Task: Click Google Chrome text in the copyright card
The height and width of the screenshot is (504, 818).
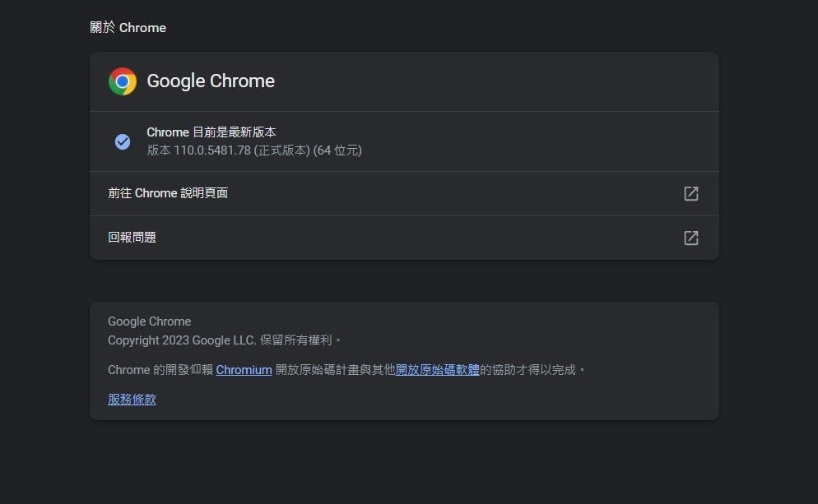Action: pyautogui.click(x=149, y=321)
